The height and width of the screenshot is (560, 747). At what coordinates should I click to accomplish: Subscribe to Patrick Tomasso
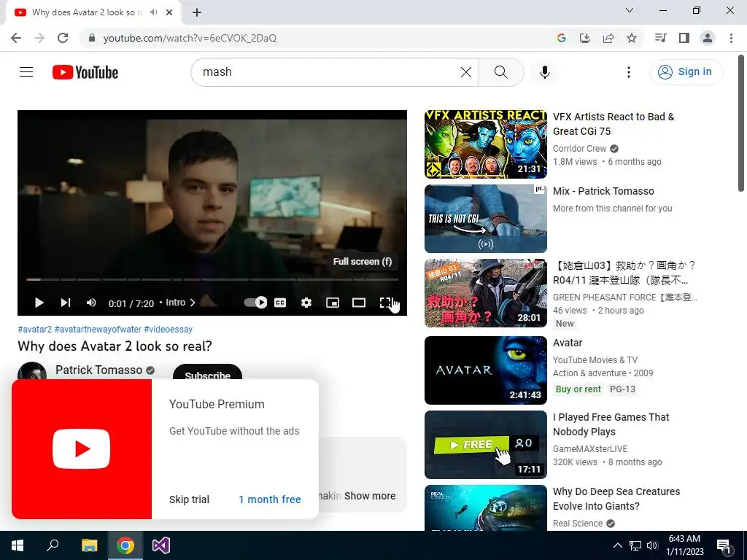[207, 373]
